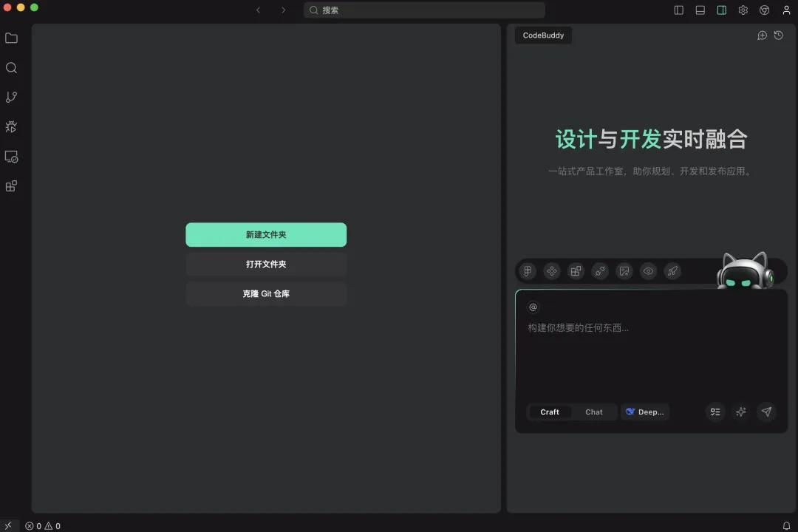The width and height of the screenshot is (798, 532).
Task: Click the 克隆 Git 仓库 button
Action: coord(266,293)
